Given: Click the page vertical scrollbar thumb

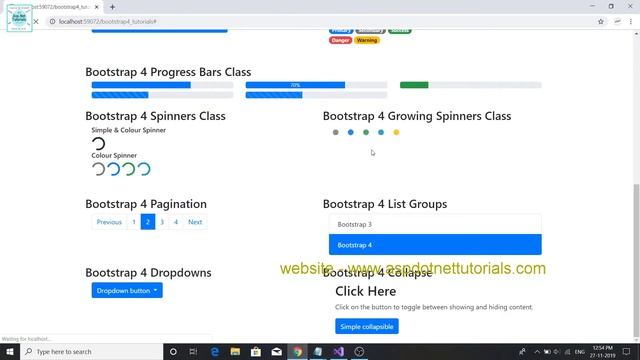Looking at the screenshot, I should (636, 260).
